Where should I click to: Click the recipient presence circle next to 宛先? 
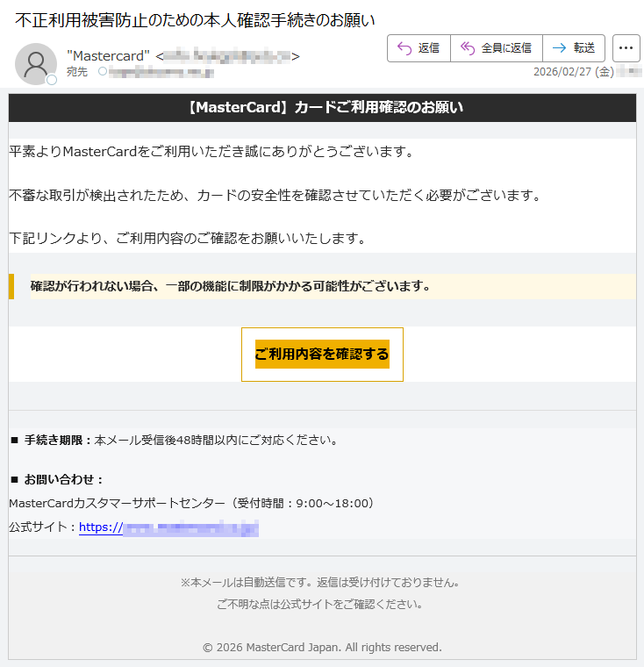click(103, 71)
